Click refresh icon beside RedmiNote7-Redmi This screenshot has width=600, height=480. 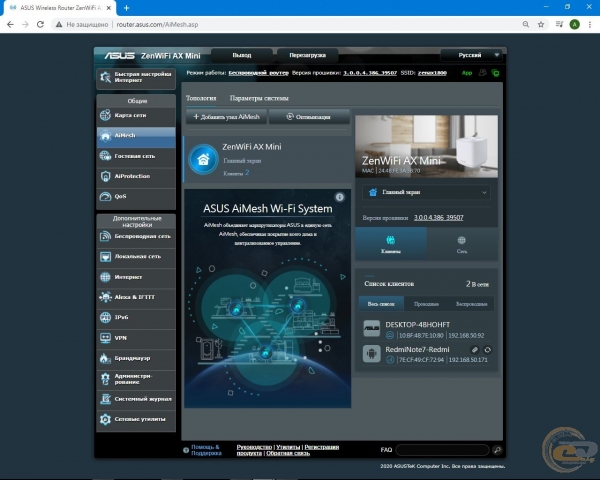488,349
